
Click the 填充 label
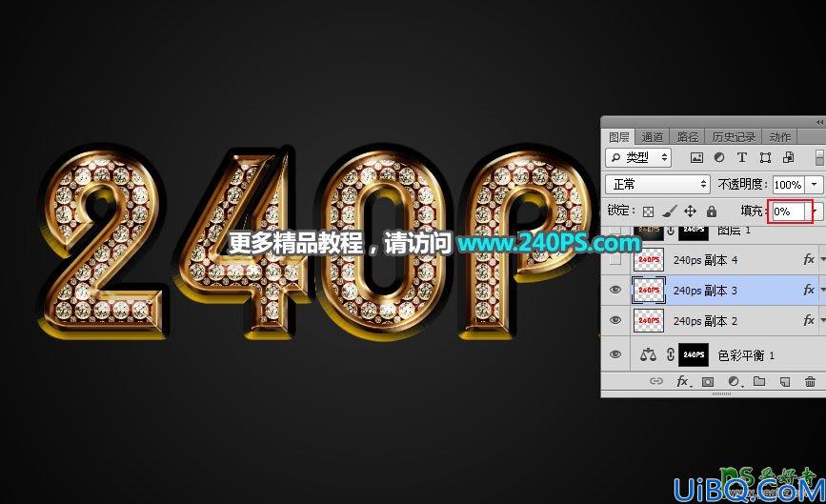[753, 212]
